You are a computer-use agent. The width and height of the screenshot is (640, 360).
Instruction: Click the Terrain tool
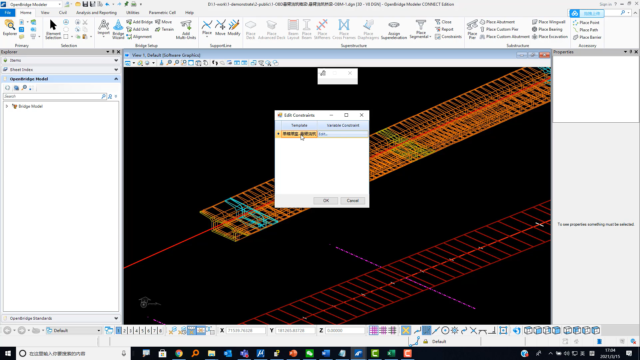pos(164,29)
